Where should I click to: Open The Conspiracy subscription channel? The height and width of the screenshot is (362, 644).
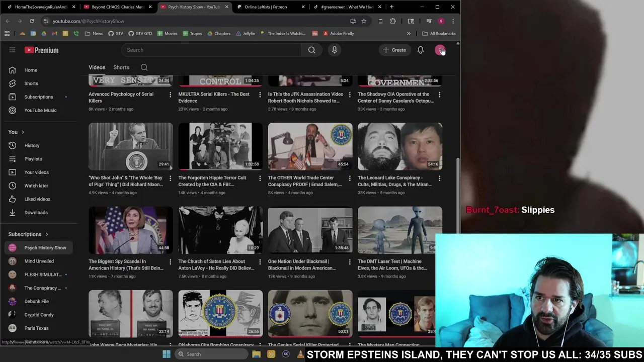pyautogui.click(x=39, y=288)
